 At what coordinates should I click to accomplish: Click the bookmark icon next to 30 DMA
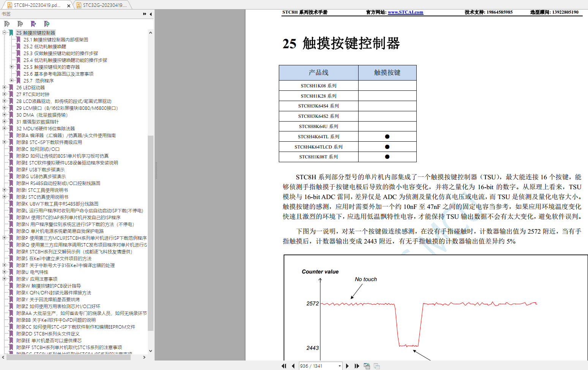11,115
